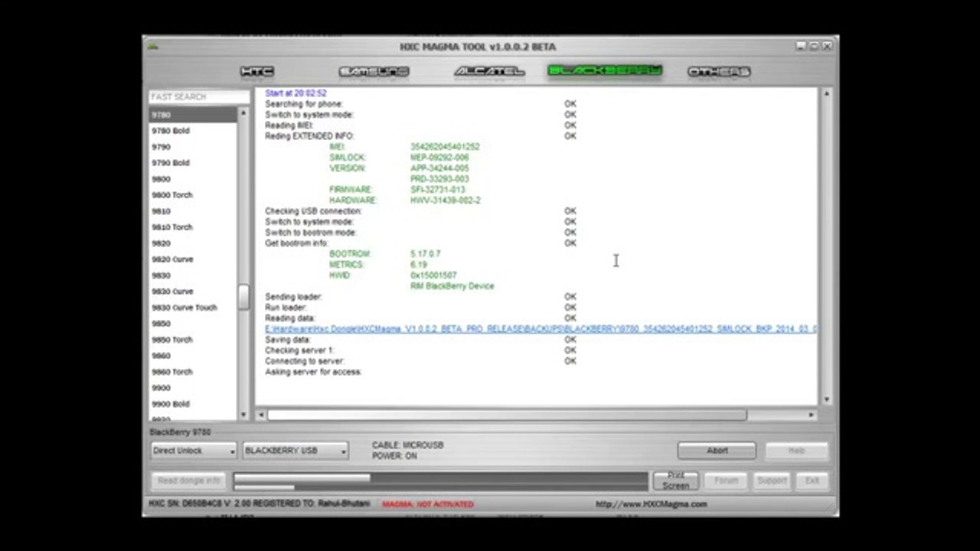Choose the 9850 Torch model
Screen dimensions: 980x551
pos(193,340)
